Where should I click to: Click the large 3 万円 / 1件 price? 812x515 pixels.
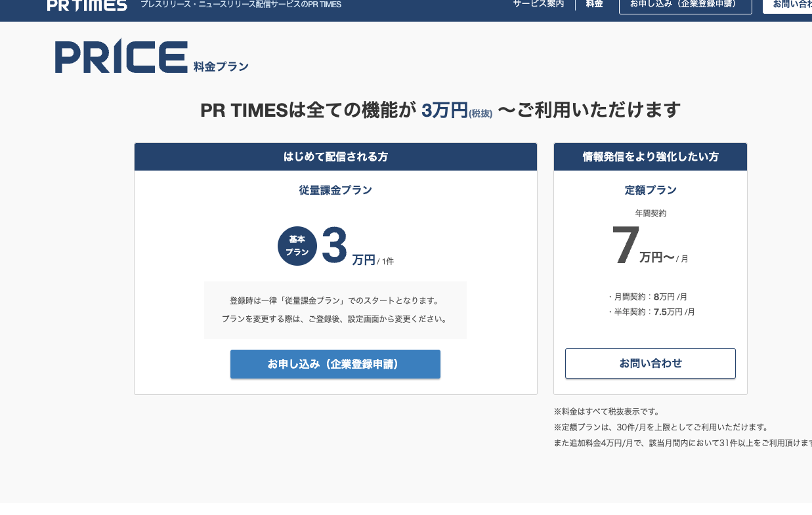(358, 247)
